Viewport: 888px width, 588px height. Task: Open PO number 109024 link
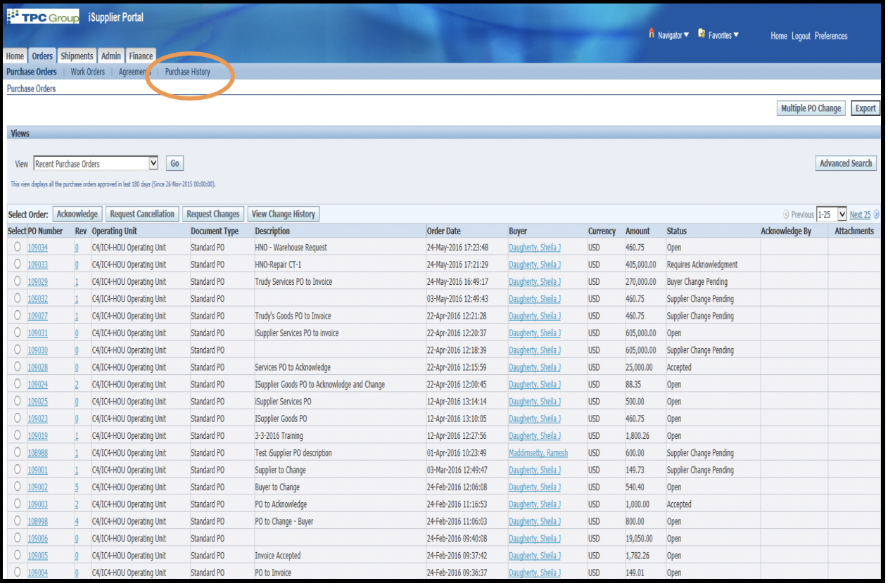click(38, 385)
